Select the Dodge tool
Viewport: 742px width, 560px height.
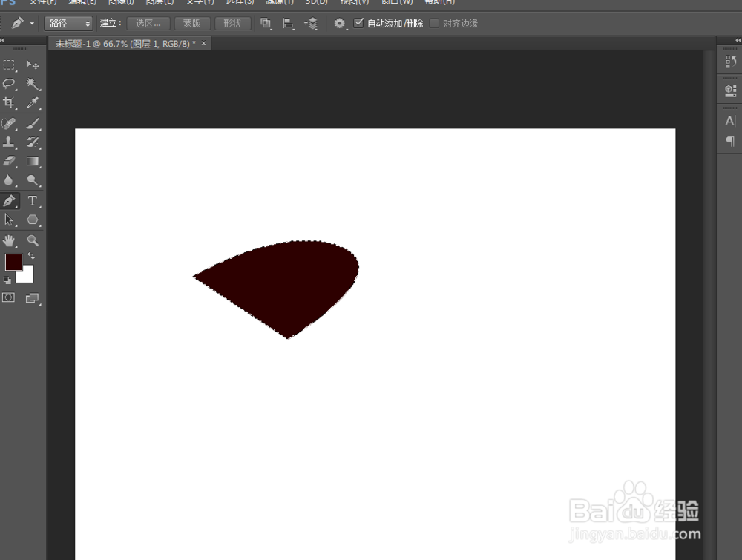click(x=32, y=180)
